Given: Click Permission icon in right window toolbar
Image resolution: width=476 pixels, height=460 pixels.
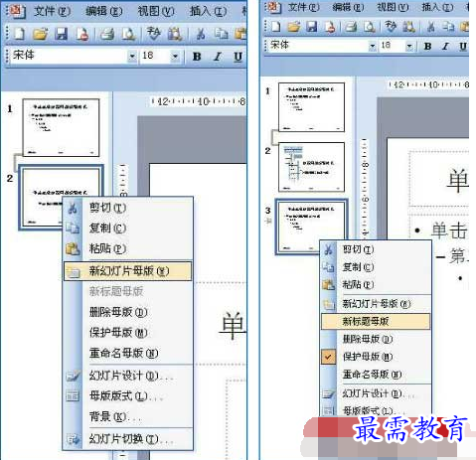Looking at the screenshot, I should 329,27.
